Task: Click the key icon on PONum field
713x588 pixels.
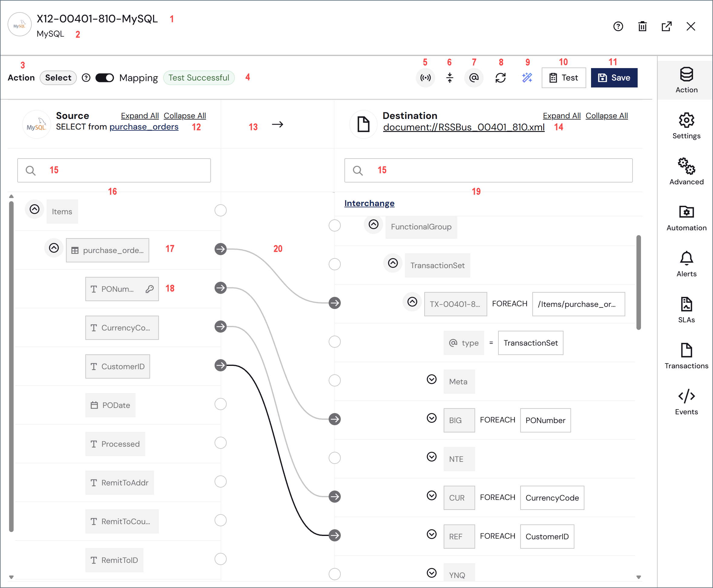Action: pyautogui.click(x=150, y=289)
